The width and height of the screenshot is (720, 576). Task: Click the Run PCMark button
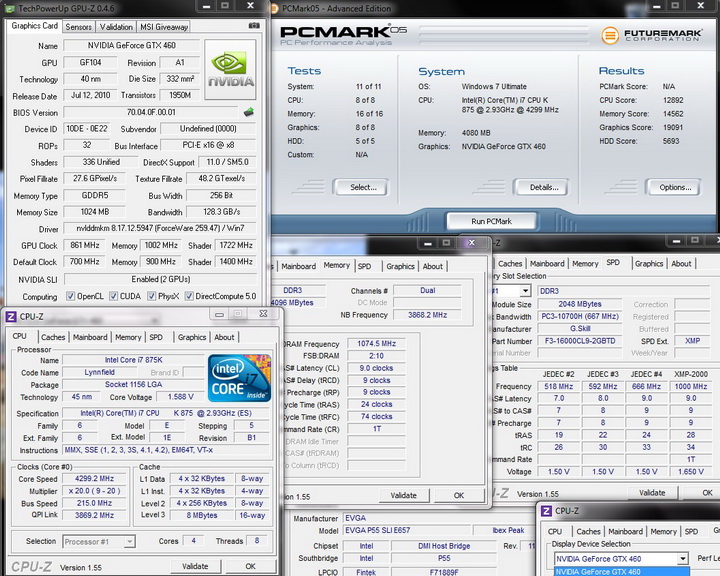491,221
